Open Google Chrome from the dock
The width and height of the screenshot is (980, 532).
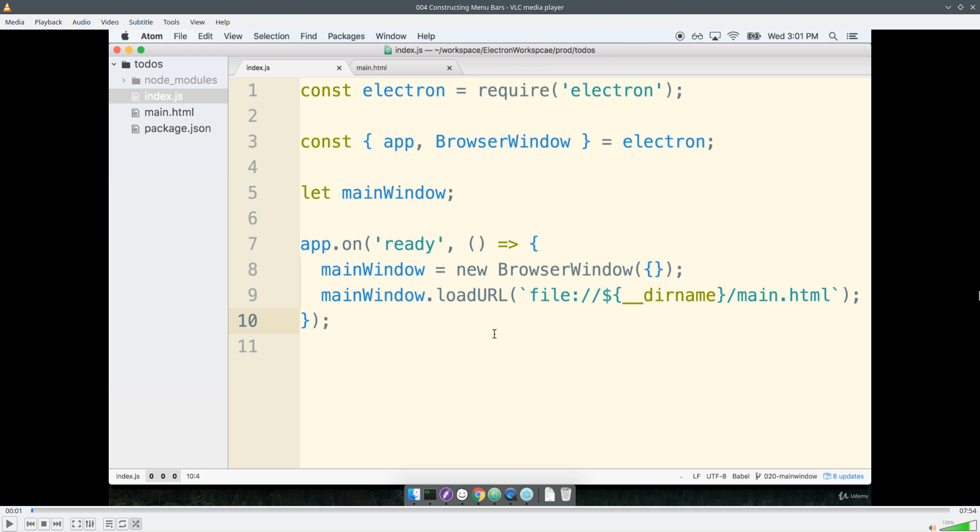(478, 494)
